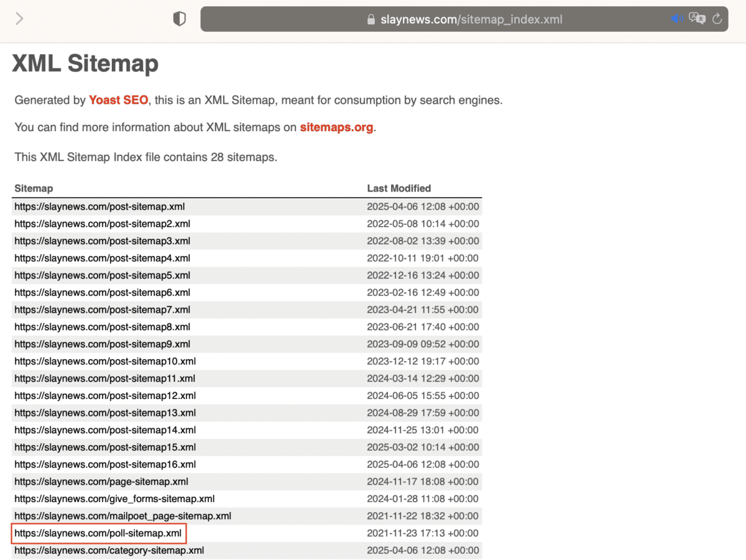This screenshot has height=560, width=746.
Task: Select date 2025-03-02 10:14 +00:00
Action: coord(423,448)
